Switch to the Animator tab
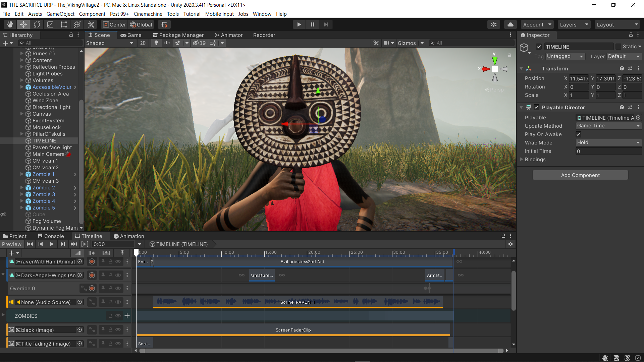The height and width of the screenshot is (362, 644). click(x=229, y=35)
